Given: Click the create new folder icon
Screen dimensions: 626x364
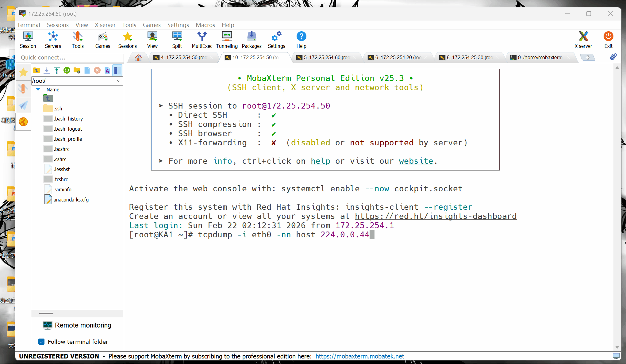Looking at the screenshot, I should point(77,71).
